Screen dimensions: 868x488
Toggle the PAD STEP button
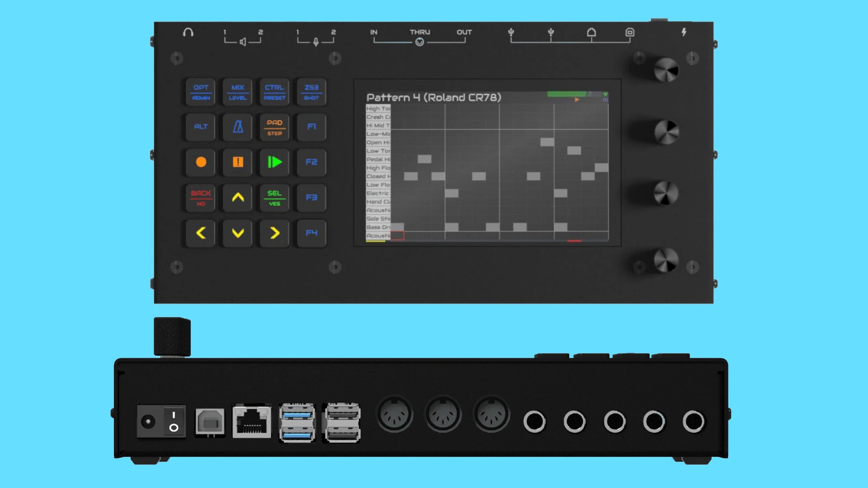pyautogui.click(x=274, y=127)
